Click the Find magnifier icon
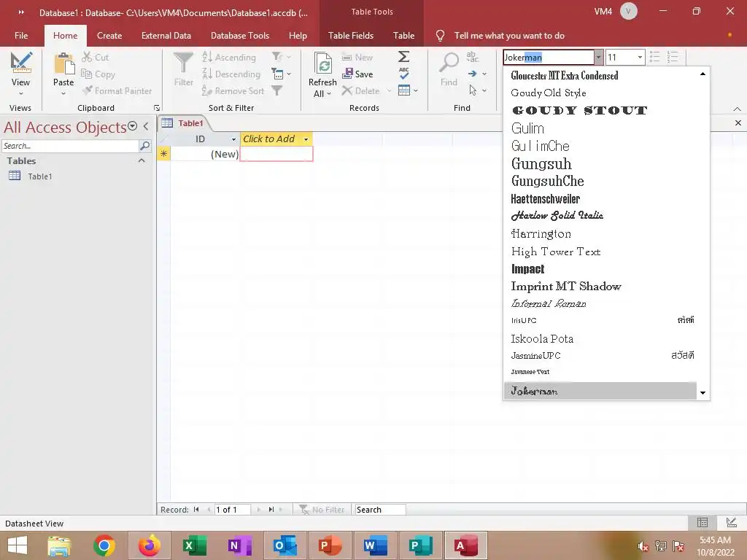The width and height of the screenshot is (747, 560). coord(449,63)
